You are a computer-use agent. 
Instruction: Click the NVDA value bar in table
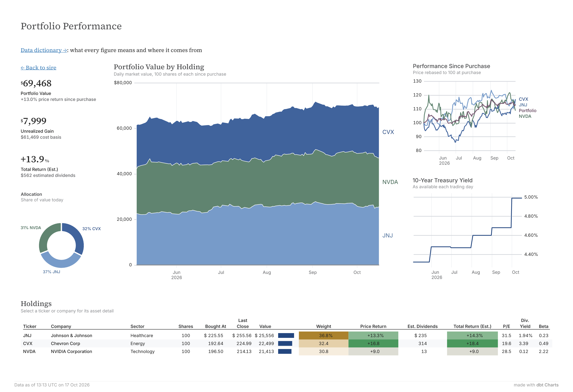[285, 351]
